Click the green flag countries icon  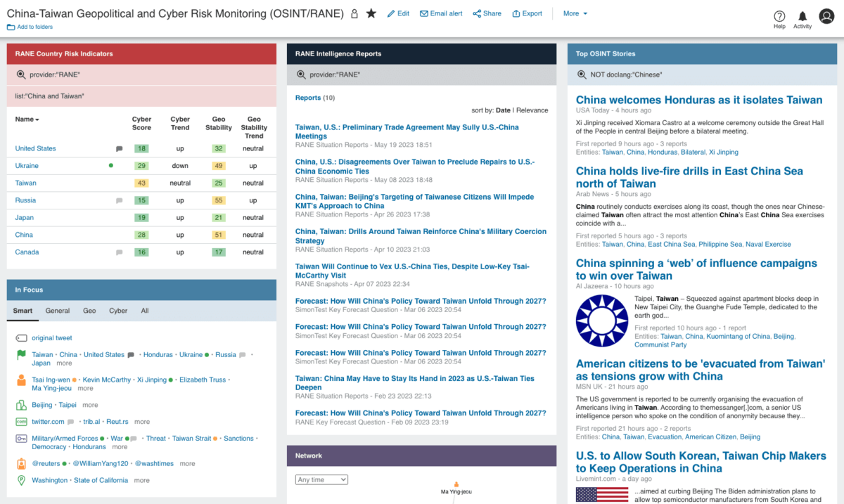[21, 355]
